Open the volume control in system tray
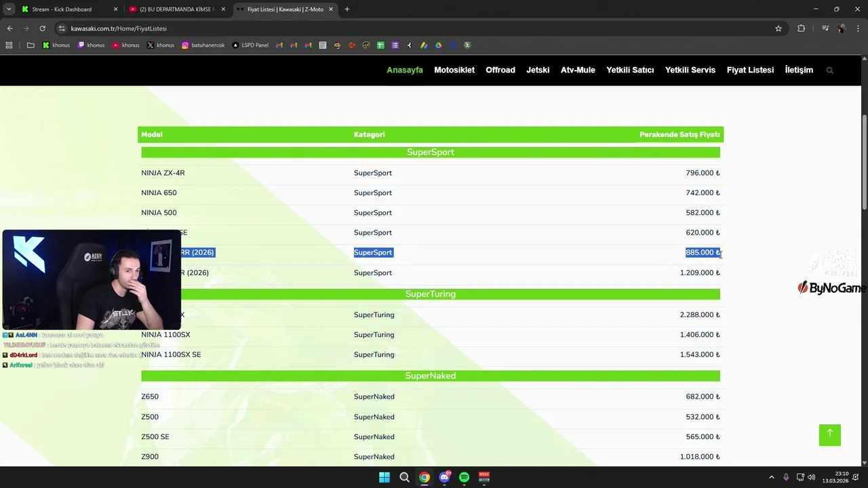The height and width of the screenshot is (488, 868). pyautogui.click(x=812, y=477)
